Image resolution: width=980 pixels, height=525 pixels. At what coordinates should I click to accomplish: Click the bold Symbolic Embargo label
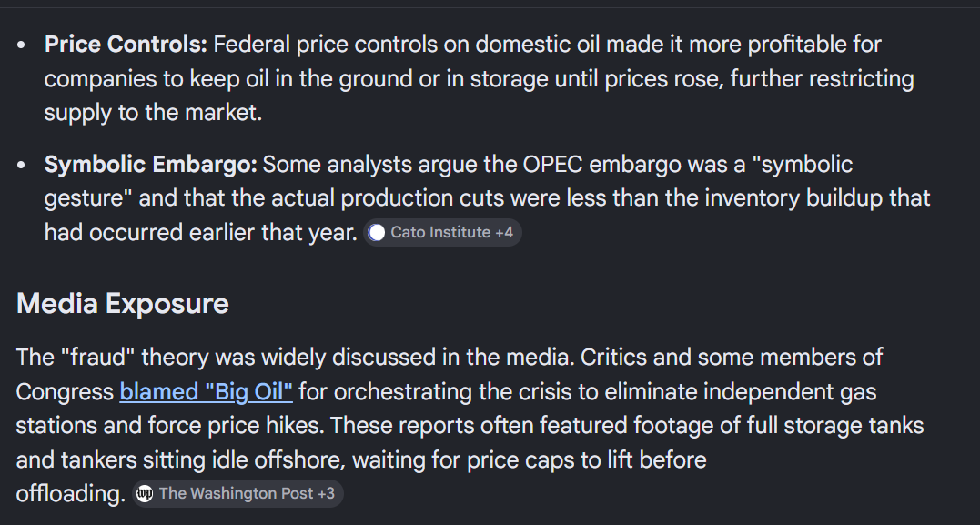(x=151, y=165)
